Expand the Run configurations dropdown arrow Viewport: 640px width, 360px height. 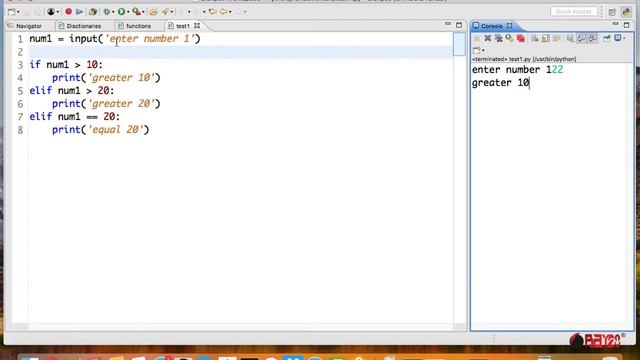click(x=128, y=12)
